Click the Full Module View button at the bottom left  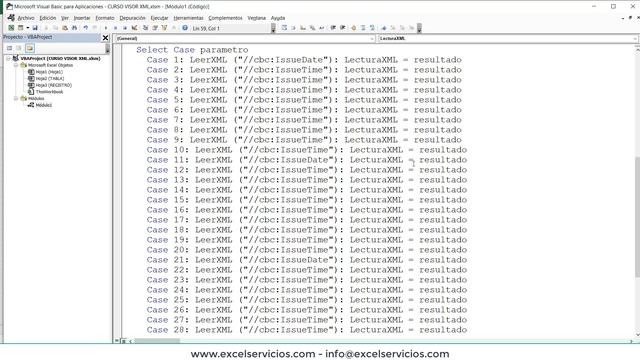point(124,341)
